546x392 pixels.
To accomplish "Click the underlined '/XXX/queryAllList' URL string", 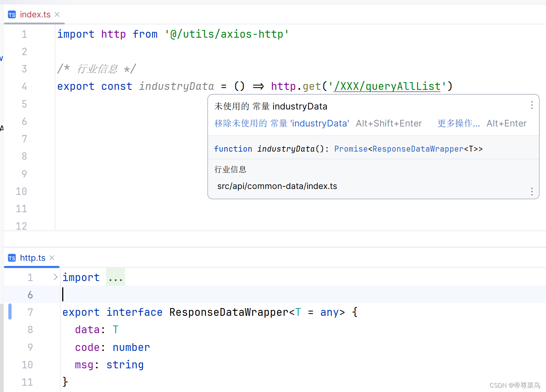I will point(386,86).
